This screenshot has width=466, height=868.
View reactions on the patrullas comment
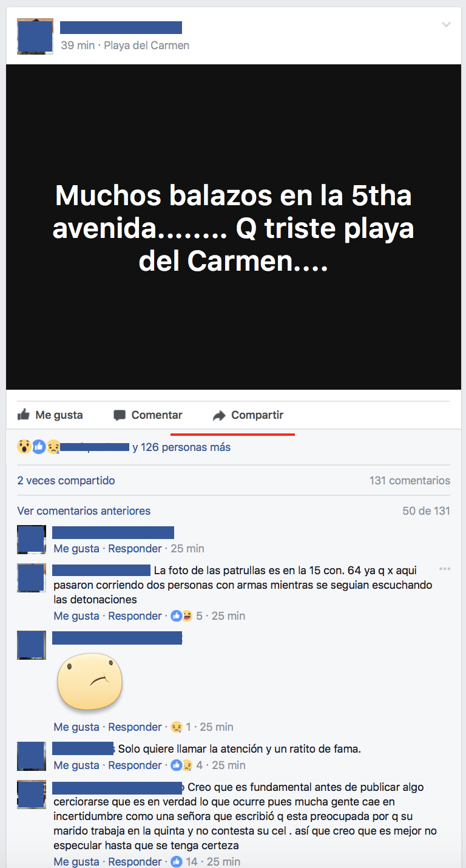tap(186, 615)
